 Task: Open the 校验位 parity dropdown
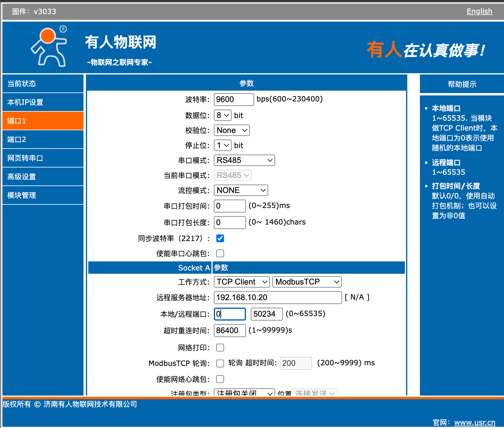231,130
